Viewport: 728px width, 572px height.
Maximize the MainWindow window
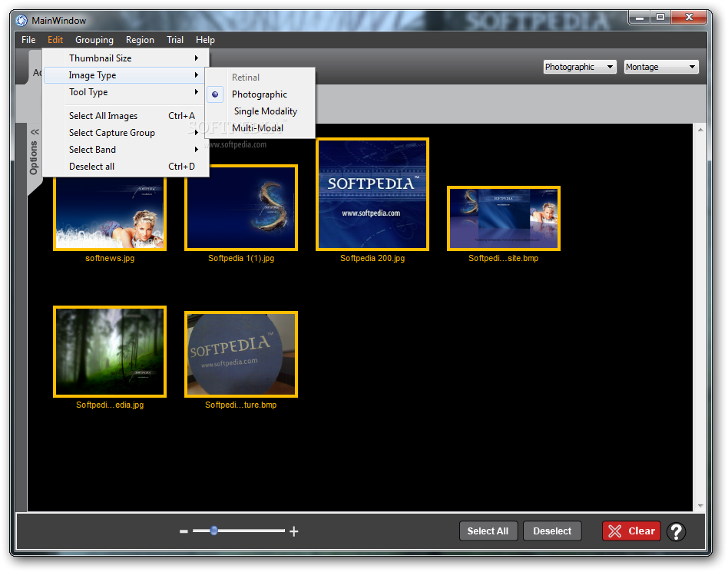[660, 17]
